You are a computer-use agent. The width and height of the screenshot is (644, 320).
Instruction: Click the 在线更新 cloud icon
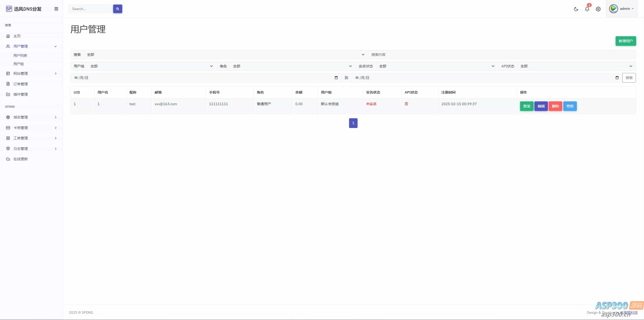(8, 159)
